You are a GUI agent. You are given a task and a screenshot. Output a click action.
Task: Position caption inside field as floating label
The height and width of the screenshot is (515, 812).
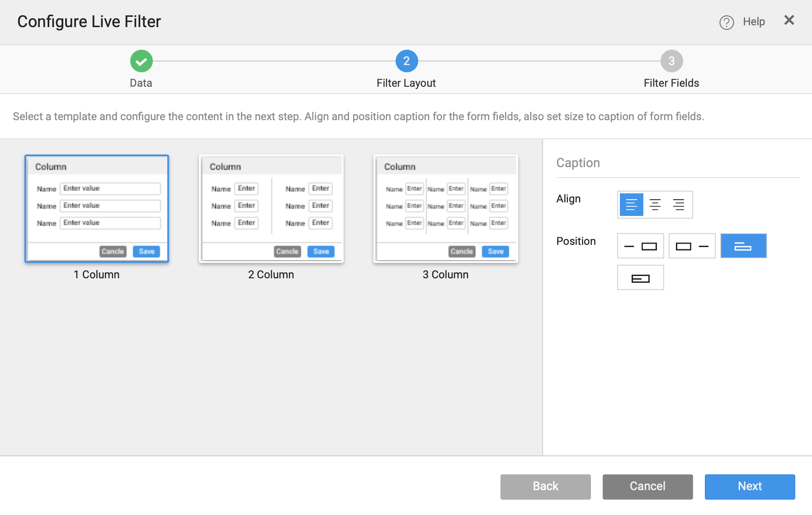pos(640,278)
